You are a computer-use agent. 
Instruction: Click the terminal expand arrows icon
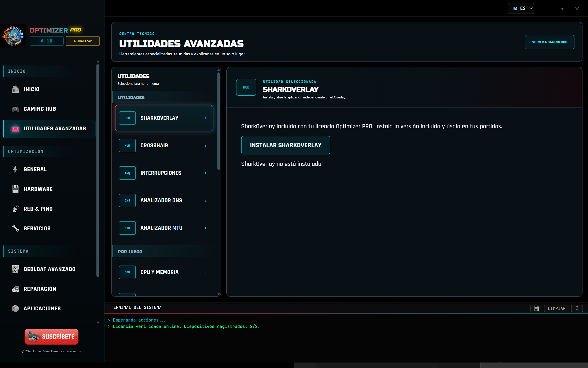pos(577,308)
